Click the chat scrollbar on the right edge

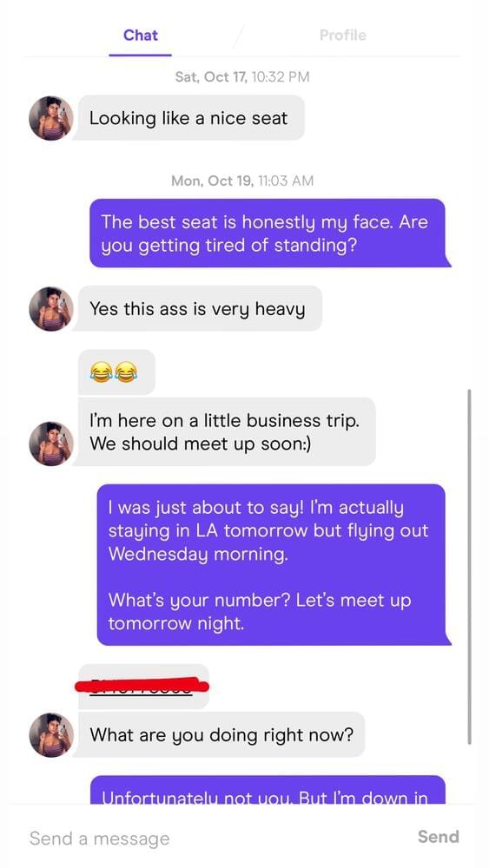click(469, 566)
